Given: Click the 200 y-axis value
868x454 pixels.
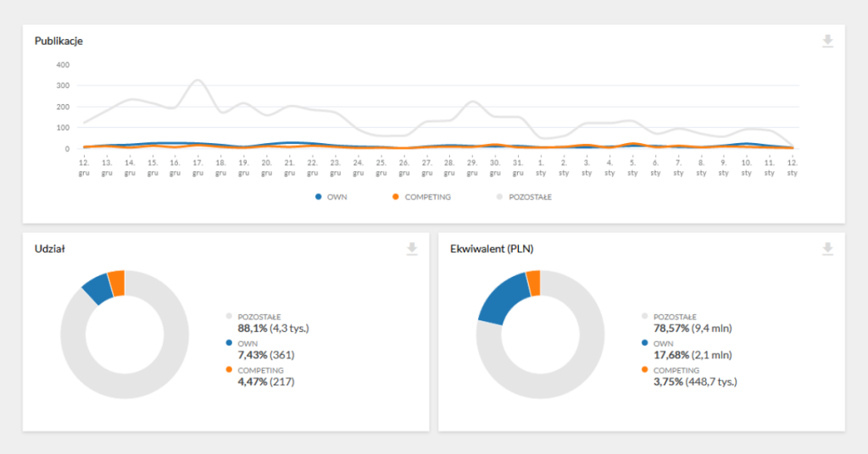Looking at the screenshot, I should click(63, 107).
